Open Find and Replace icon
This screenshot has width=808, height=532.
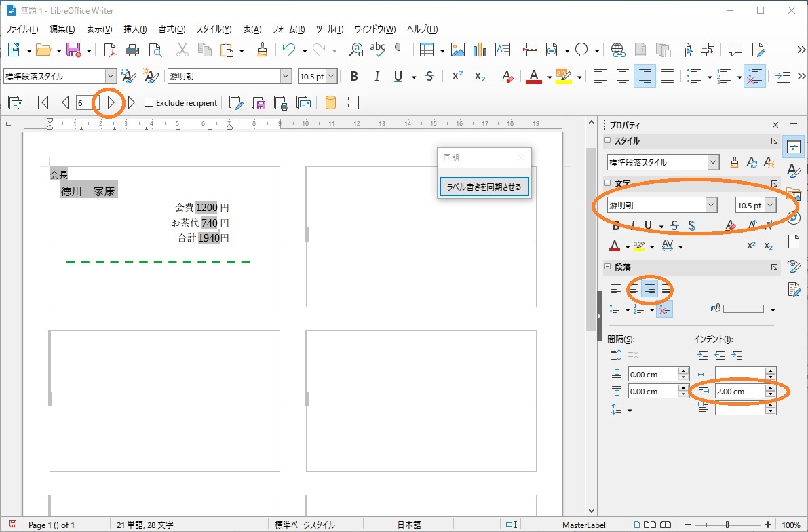tap(355, 50)
